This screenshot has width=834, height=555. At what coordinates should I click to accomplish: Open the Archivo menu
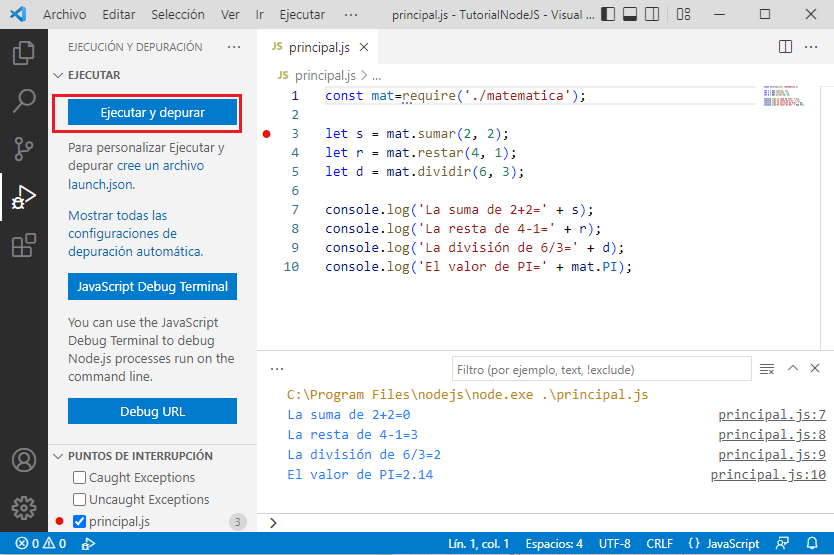click(x=64, y=14)
